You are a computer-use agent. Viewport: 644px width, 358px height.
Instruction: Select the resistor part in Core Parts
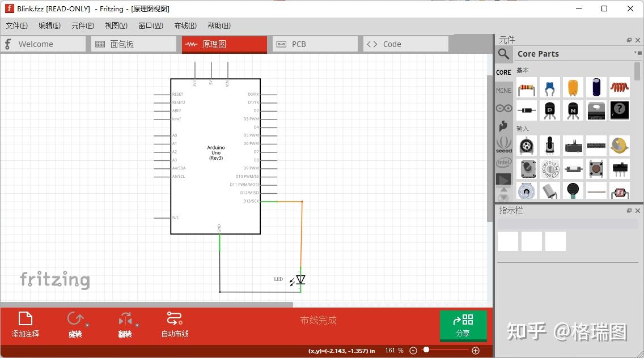tap(526, 87)
